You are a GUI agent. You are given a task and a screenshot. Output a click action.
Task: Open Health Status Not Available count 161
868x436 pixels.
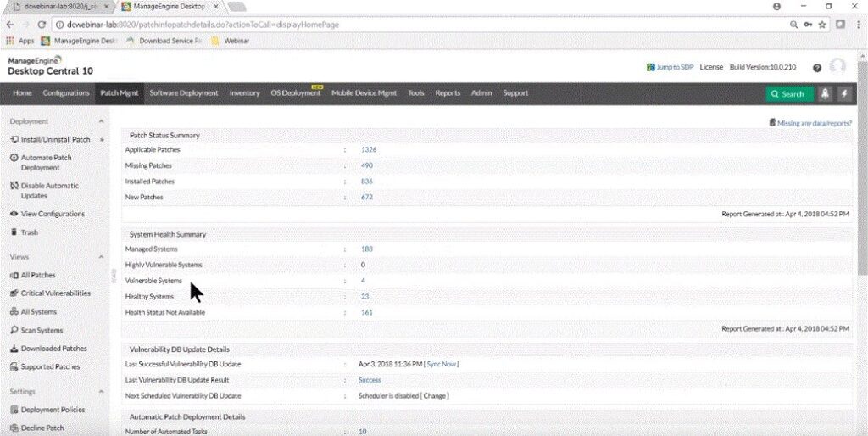pyautogui.click(x=366, y=312)
